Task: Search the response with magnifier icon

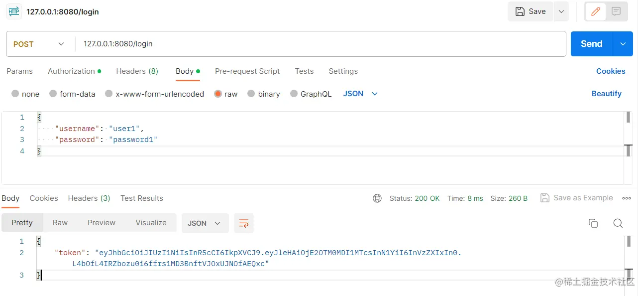Action: pos(618,223)
